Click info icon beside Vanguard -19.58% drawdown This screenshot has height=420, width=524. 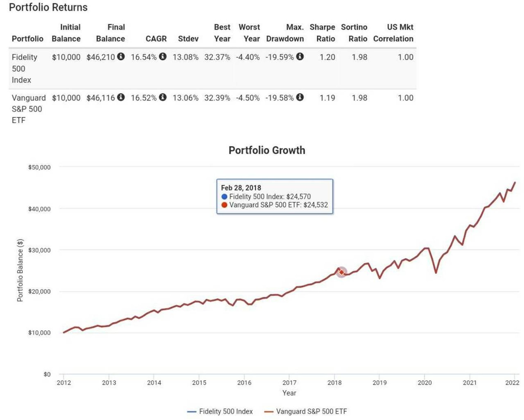pos(300,97)
